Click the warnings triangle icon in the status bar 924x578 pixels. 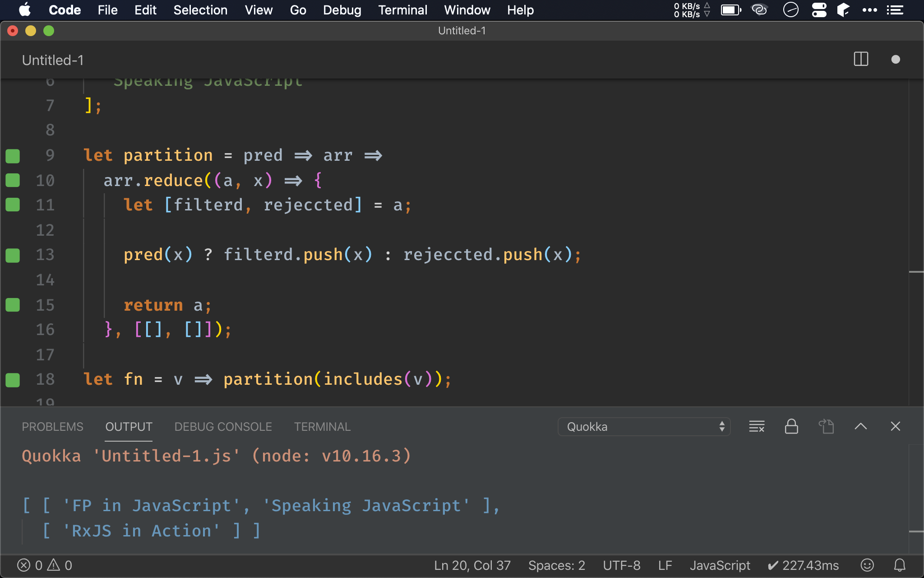53,565
